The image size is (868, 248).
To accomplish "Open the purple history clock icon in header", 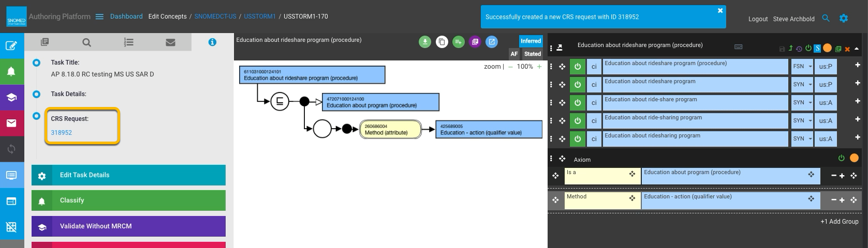I will tap(799, 49).
